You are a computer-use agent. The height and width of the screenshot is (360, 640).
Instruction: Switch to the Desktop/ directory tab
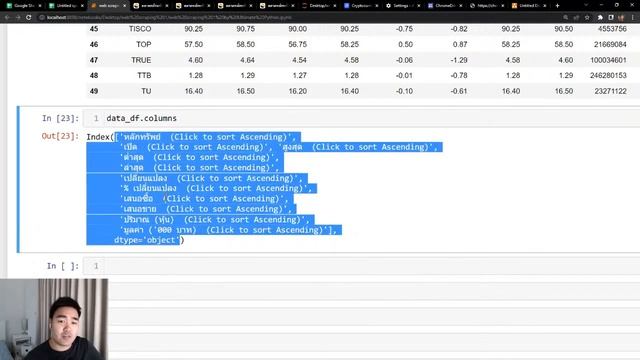pos(318,6)
